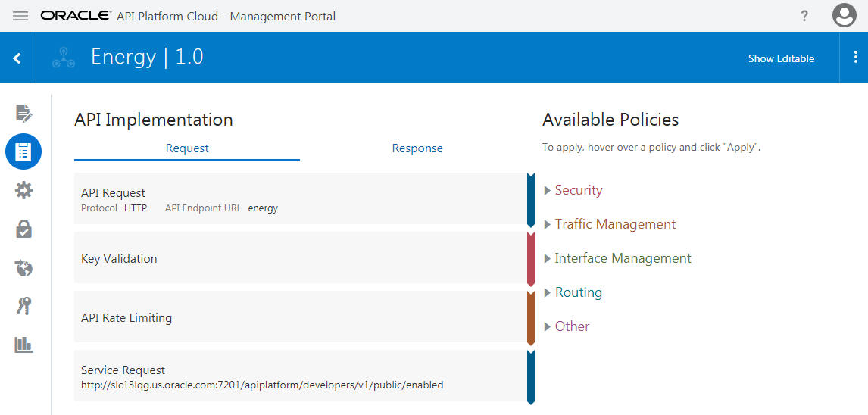Open the hamburger navigation menu
The width and height of the screenshot is (868, 415).
(20, 16)
